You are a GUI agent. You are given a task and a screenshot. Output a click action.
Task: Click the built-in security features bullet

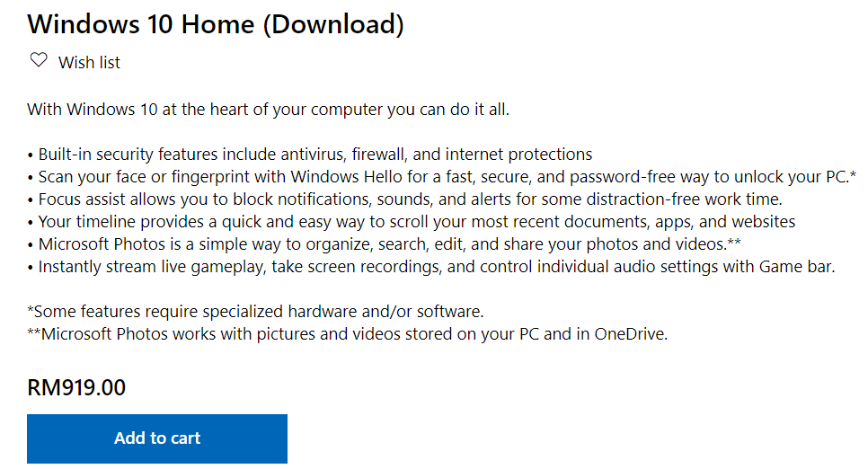[310, 154]
